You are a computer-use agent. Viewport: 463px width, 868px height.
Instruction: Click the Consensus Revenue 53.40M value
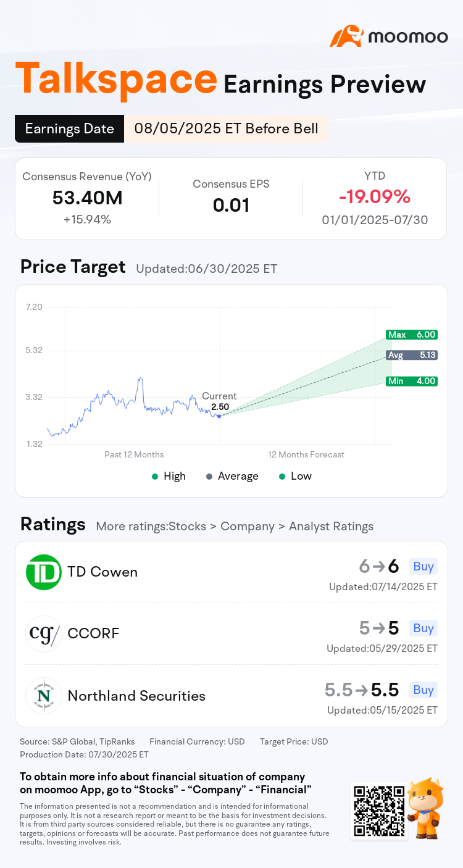point(87,198)
